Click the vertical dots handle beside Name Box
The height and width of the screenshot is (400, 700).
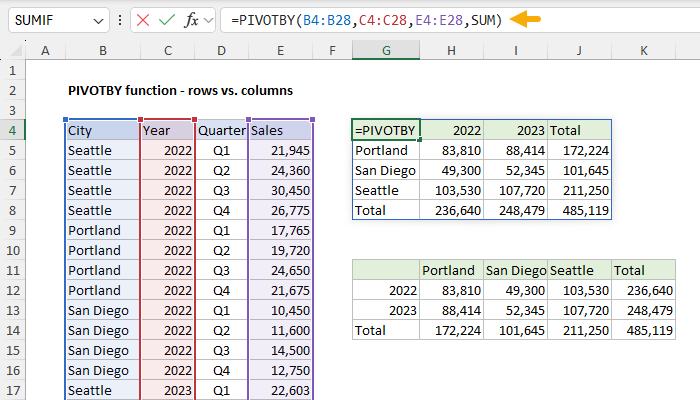120,20
